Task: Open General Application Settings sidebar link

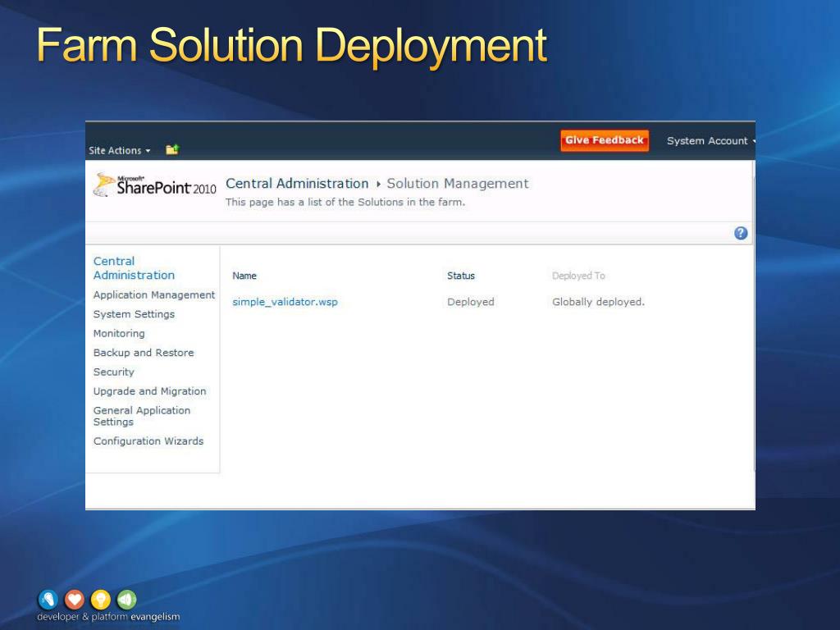Action: point(141,416)
